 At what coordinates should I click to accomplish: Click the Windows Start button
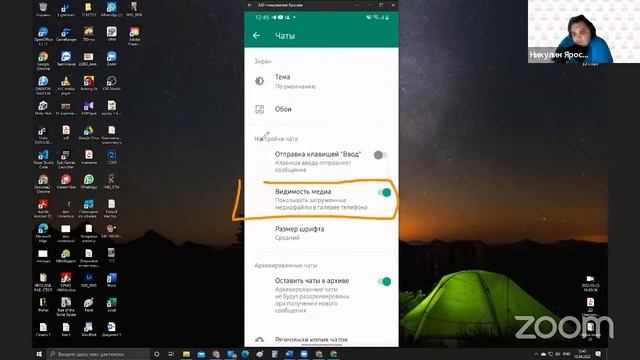39,354
